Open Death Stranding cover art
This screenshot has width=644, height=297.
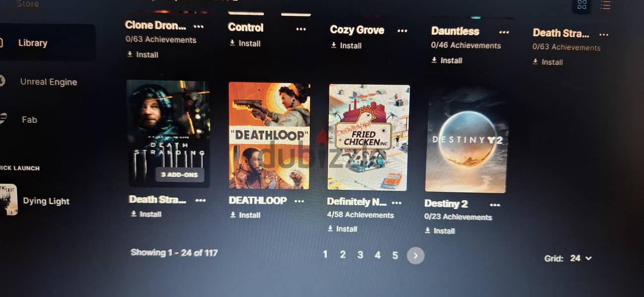pos(168,134)
